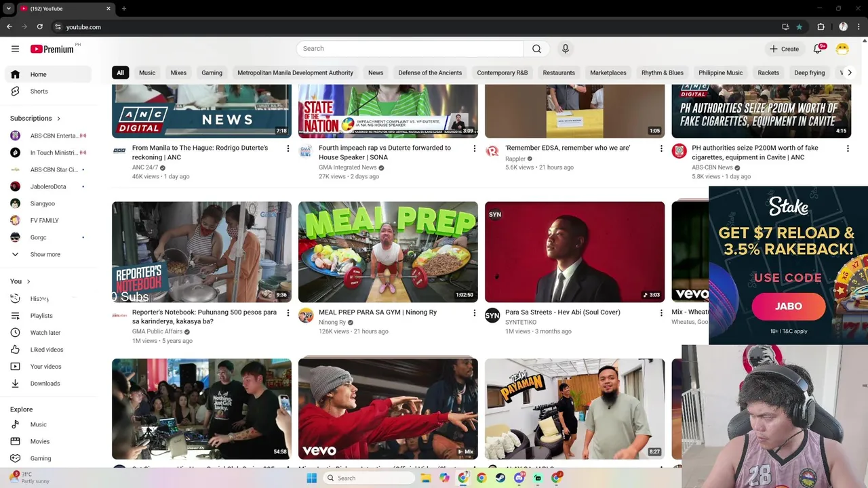Viewport: 868px width, 488px height.
Task: Select the Music filter chip
Action: click(147, 73)
